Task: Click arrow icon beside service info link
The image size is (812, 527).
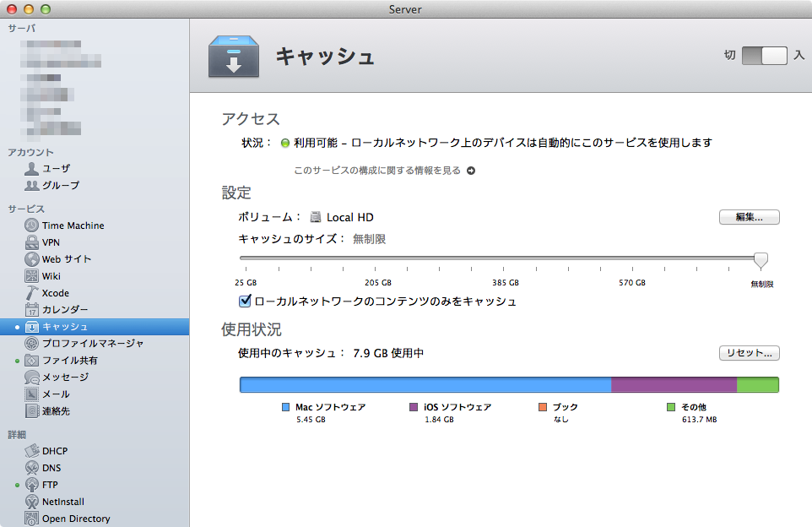Action: pos(471,171)
